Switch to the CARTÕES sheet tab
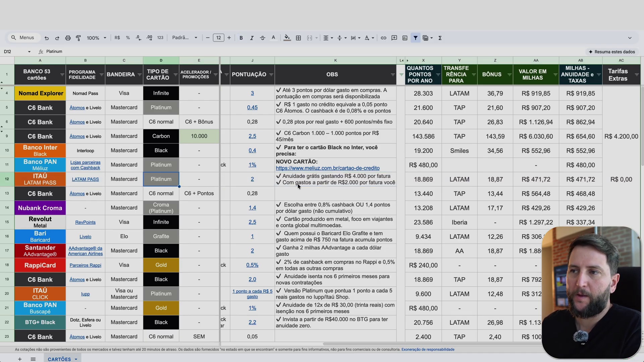 pyautogui.click(x=59, y=359)
